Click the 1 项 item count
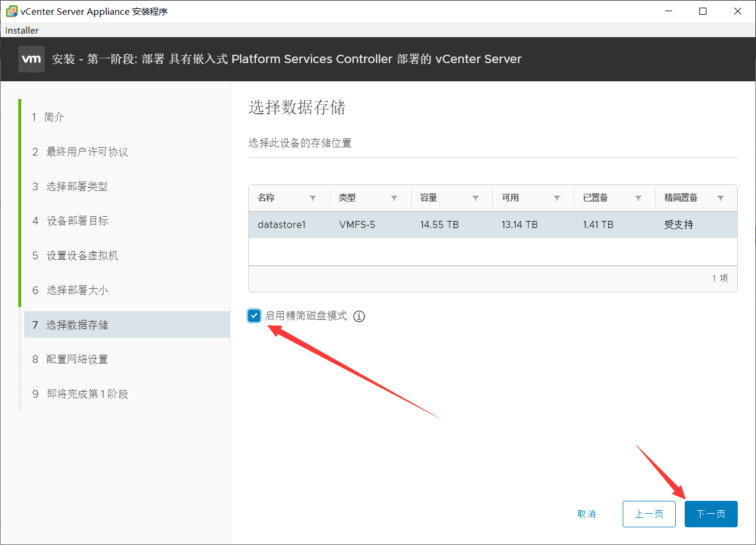756x545 pixels. [x=720, y=278]
